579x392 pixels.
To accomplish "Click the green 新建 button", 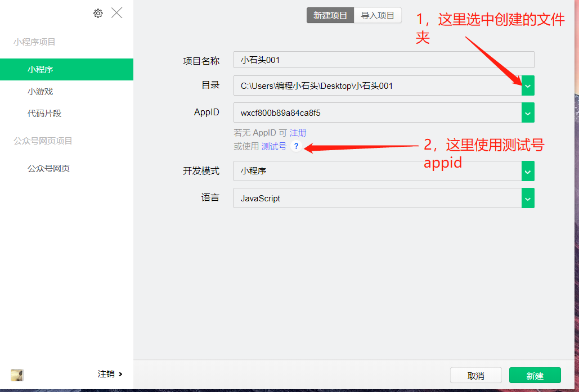I will [x=535, y=375].
